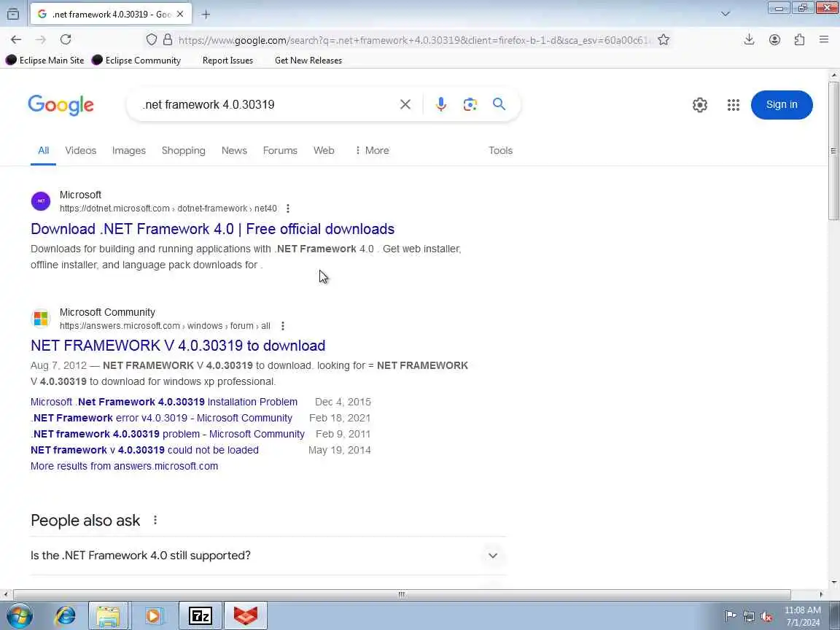
Task: Go to Google homepage via logo
Action: click(61, 105)
